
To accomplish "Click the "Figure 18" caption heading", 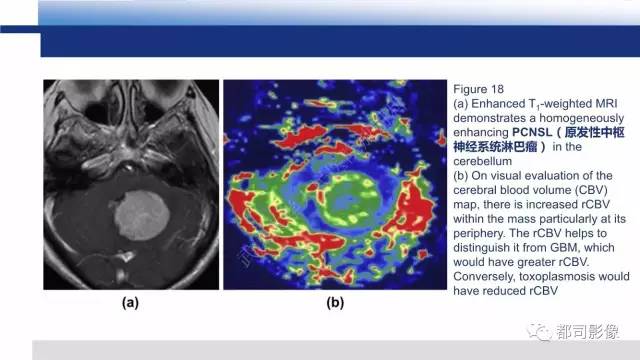I will [x=478, y=89].
